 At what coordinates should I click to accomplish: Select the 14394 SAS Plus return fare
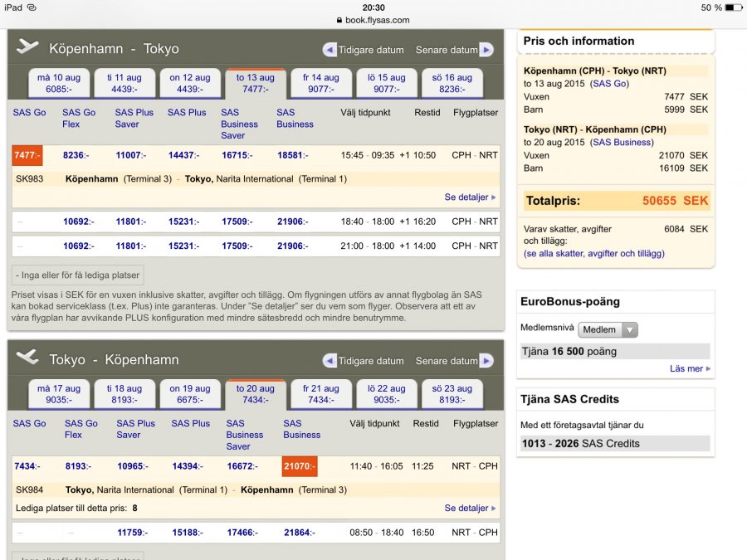click(188, 466)
